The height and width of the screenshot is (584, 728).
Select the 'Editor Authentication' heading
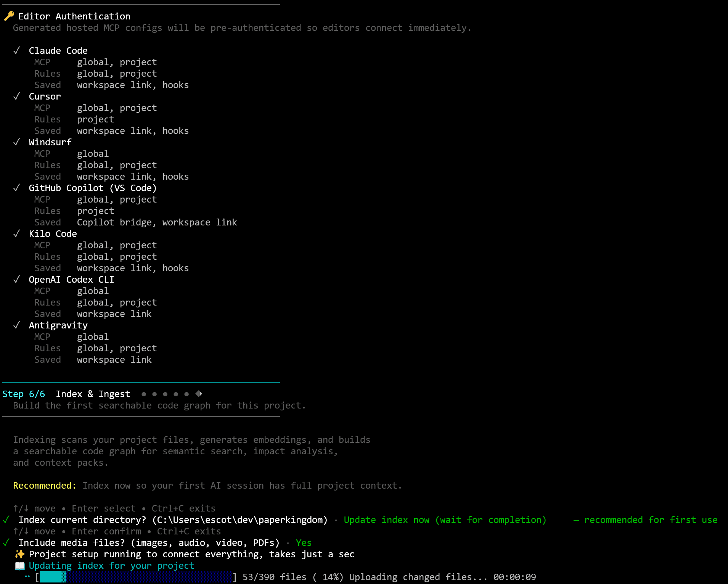click(74, 16)
